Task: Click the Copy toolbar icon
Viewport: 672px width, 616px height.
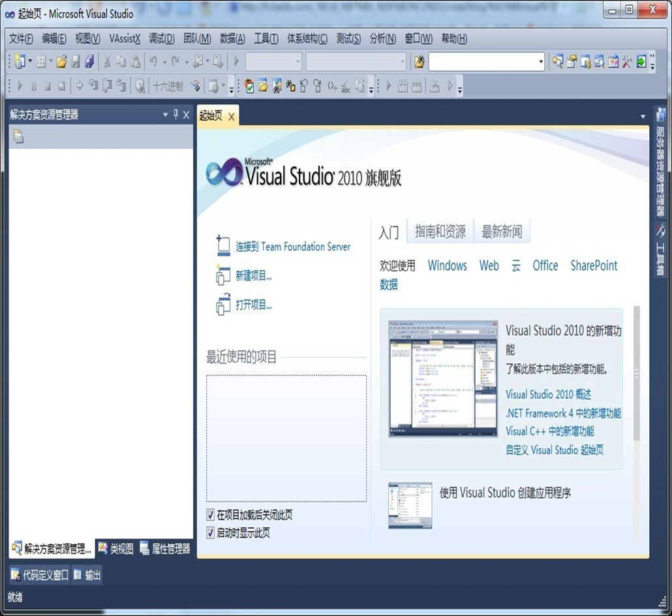Action: tap(121, 62)
